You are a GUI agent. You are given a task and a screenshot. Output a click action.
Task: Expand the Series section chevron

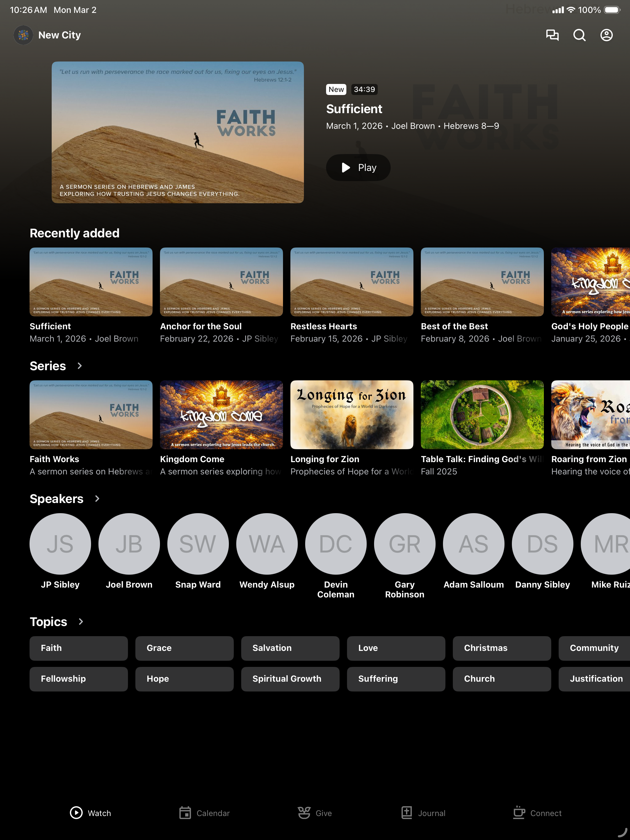(79, 366)
